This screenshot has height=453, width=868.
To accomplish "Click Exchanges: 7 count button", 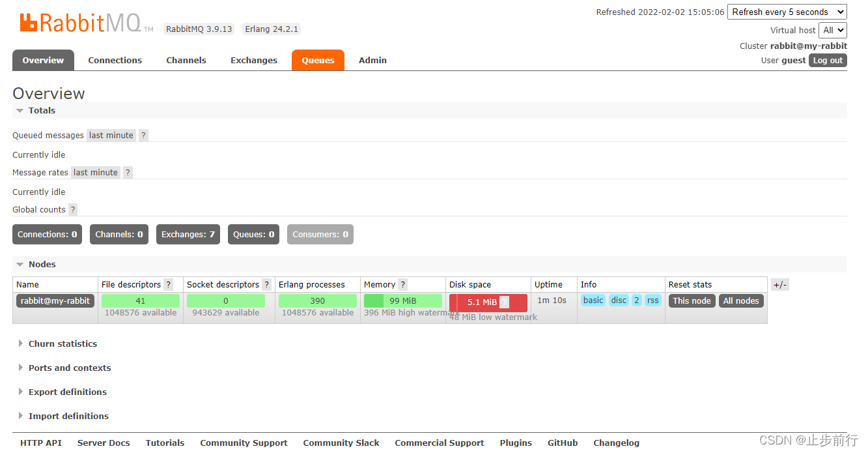I will pos(188,235).
